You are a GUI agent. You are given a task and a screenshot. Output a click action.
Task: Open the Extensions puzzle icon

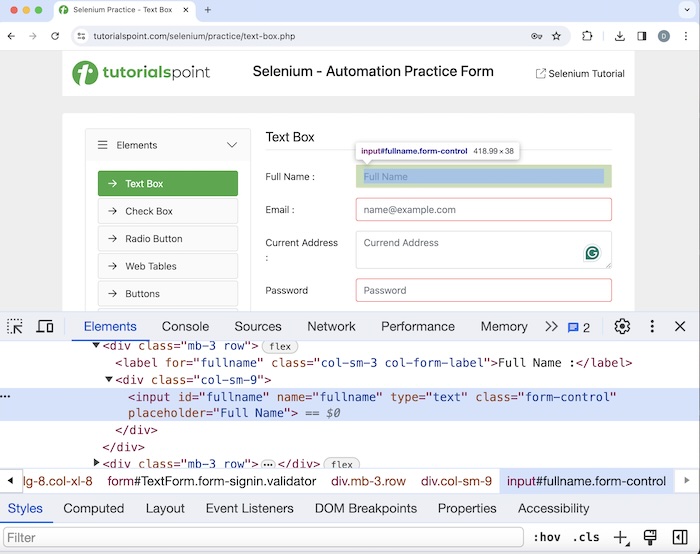[x=587, y=36]
